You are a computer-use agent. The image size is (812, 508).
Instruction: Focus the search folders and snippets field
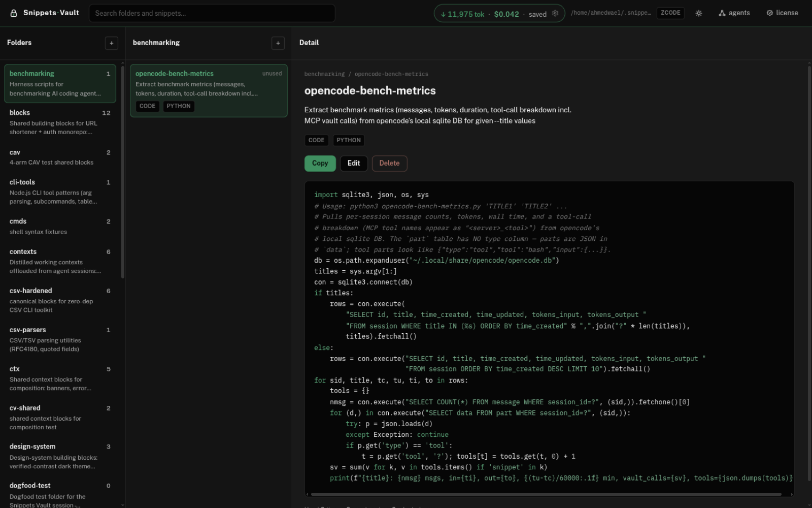(x=212, y=13)
